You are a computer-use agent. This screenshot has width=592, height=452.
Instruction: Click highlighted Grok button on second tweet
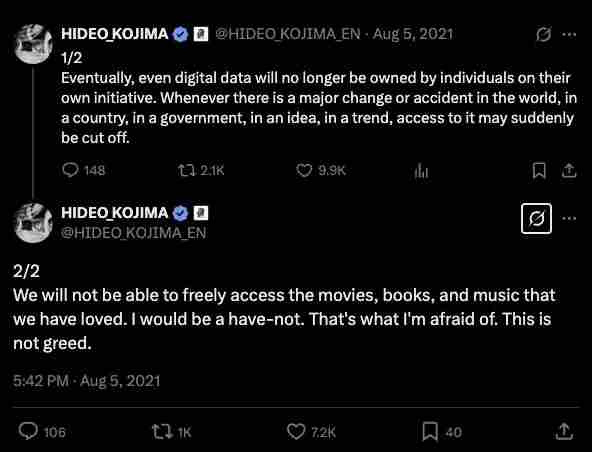536,219
